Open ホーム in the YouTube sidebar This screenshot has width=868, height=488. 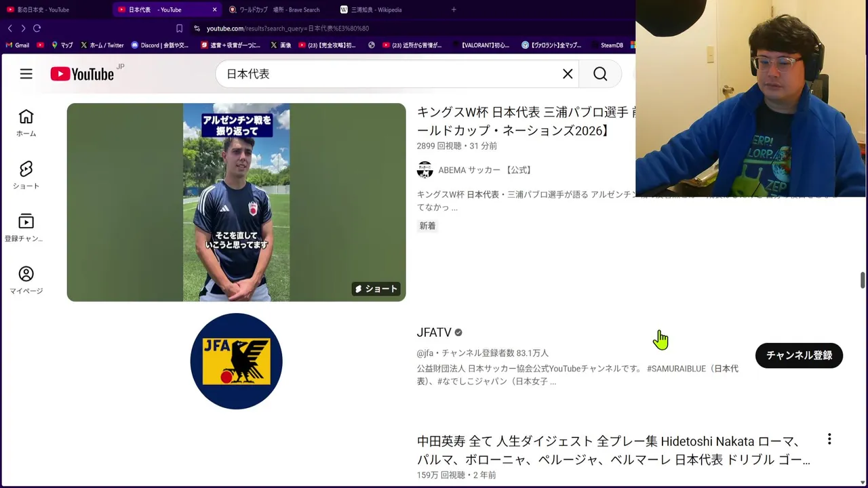coord(26,123)
